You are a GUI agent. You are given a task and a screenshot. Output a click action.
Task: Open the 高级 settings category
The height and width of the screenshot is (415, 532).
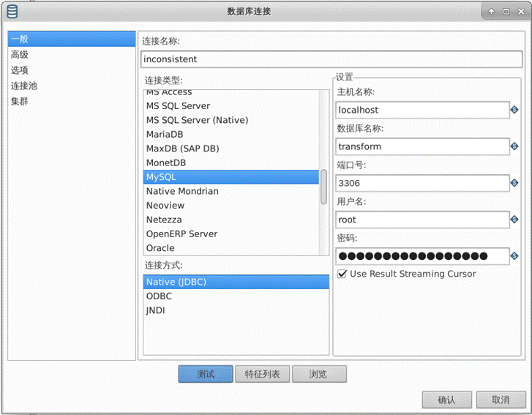[x=72, y=55]
